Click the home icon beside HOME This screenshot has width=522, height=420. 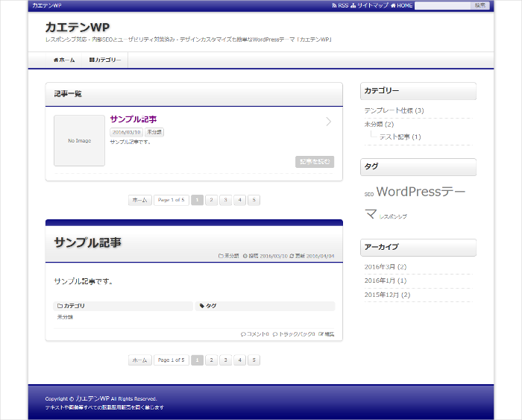click(393, 5)
